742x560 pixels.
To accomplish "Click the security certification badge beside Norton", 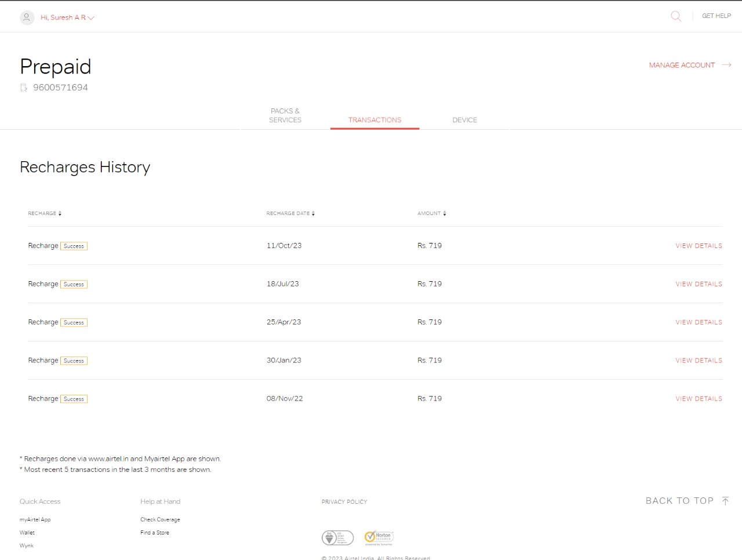I will pyautogui.click(x=337, y=538).
